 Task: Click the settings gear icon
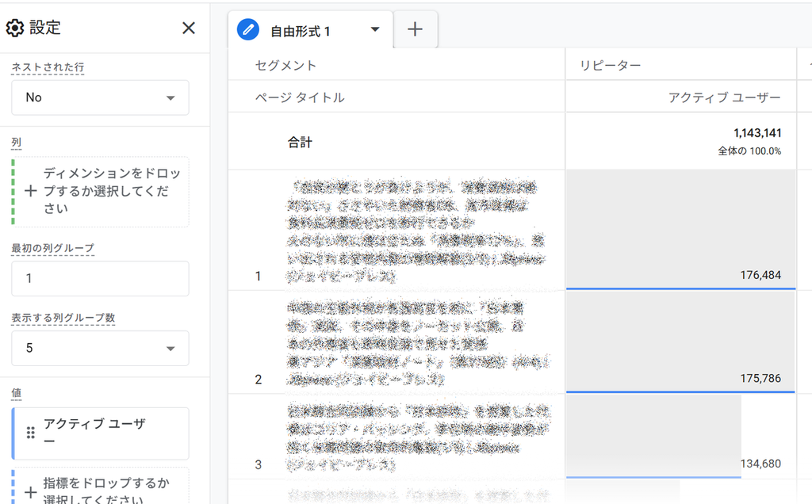[x=15, y=28]
